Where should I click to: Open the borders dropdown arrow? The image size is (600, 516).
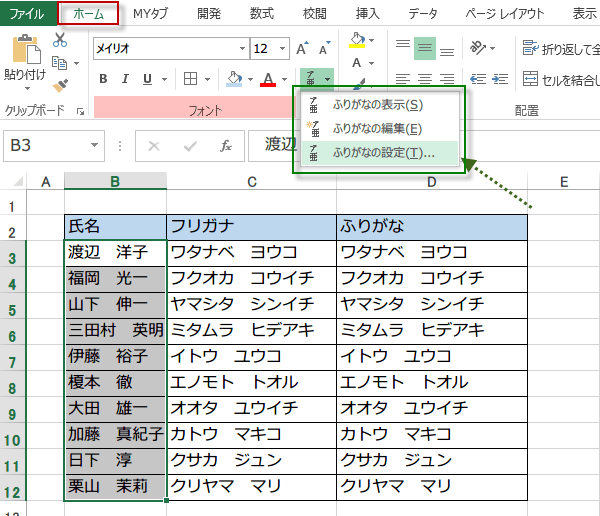[207, 79]
